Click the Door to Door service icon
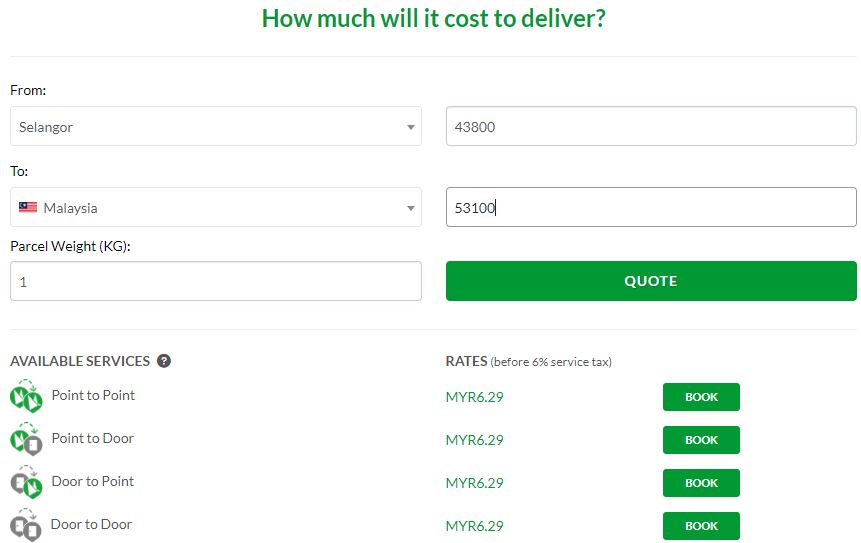The image size is (861, 543). [26, 525]
